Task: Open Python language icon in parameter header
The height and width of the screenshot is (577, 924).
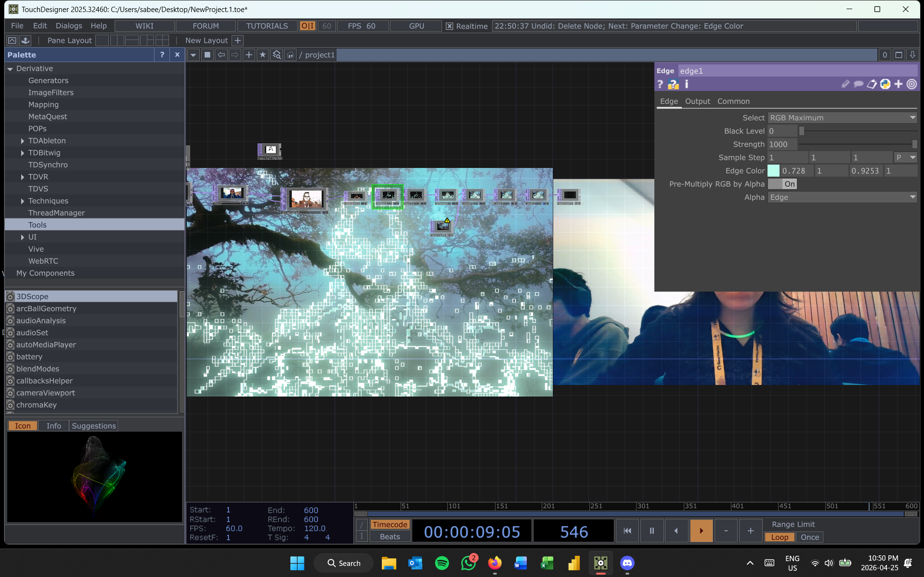Action: tap(885, 84)
